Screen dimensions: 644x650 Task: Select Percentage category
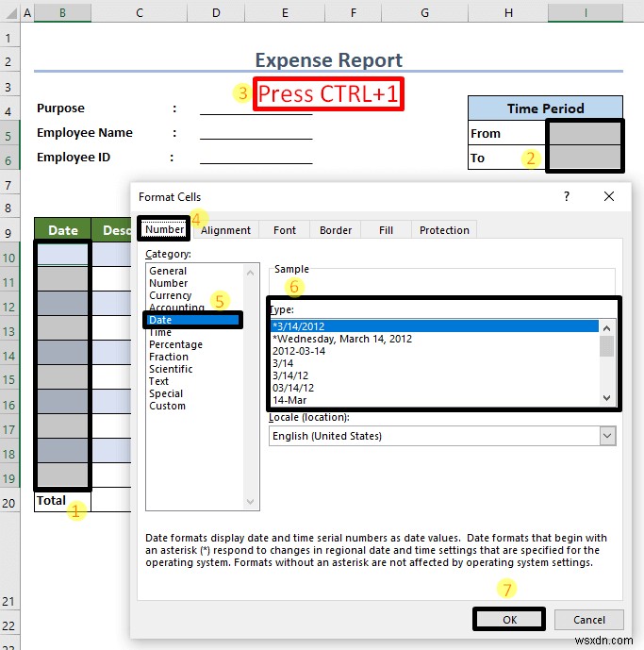tap(175, 344)
